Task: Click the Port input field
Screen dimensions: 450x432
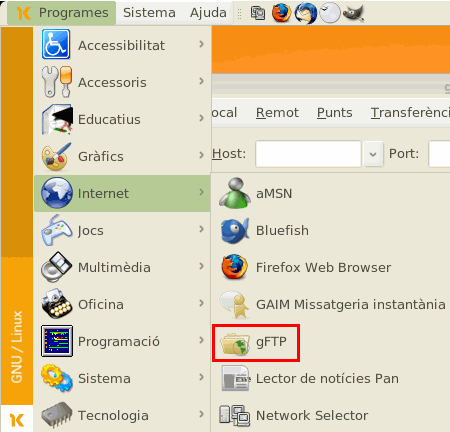Action: (439, 154)
